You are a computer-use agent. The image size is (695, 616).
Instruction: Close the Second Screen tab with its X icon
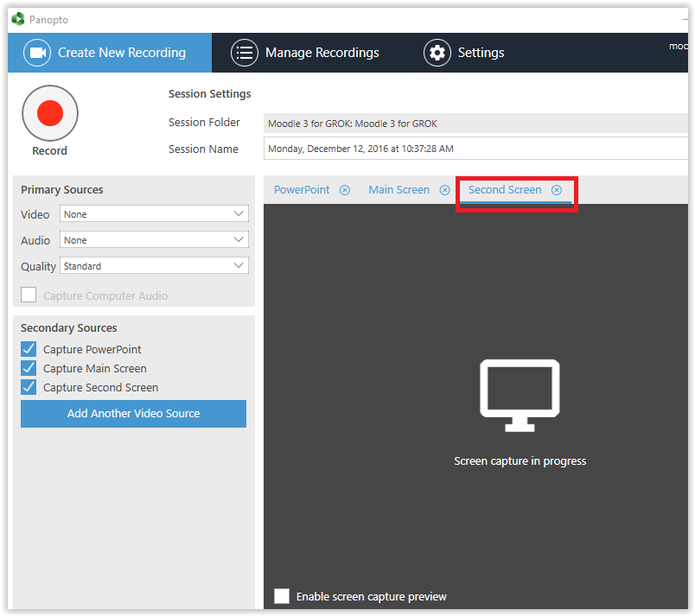pos(557,190)
